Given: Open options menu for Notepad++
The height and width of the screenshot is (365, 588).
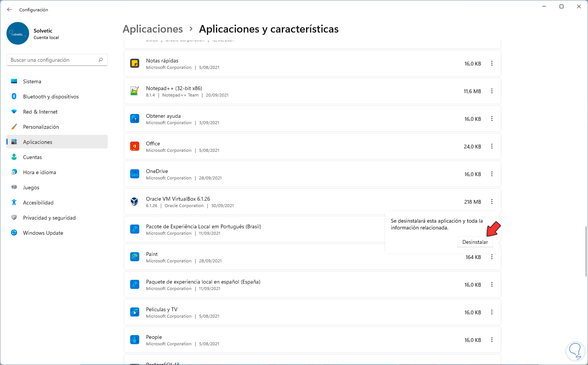Looking at the screenshot, I should click(x=492, y=91).
